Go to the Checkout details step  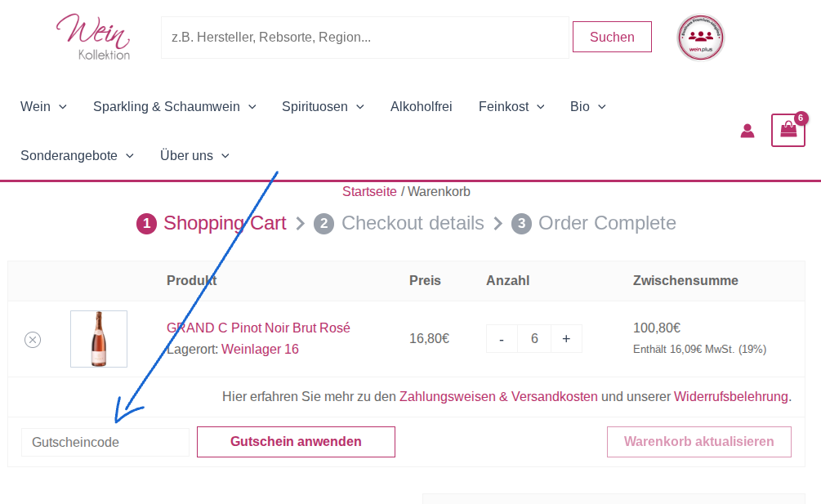click(x=412, y=223)
